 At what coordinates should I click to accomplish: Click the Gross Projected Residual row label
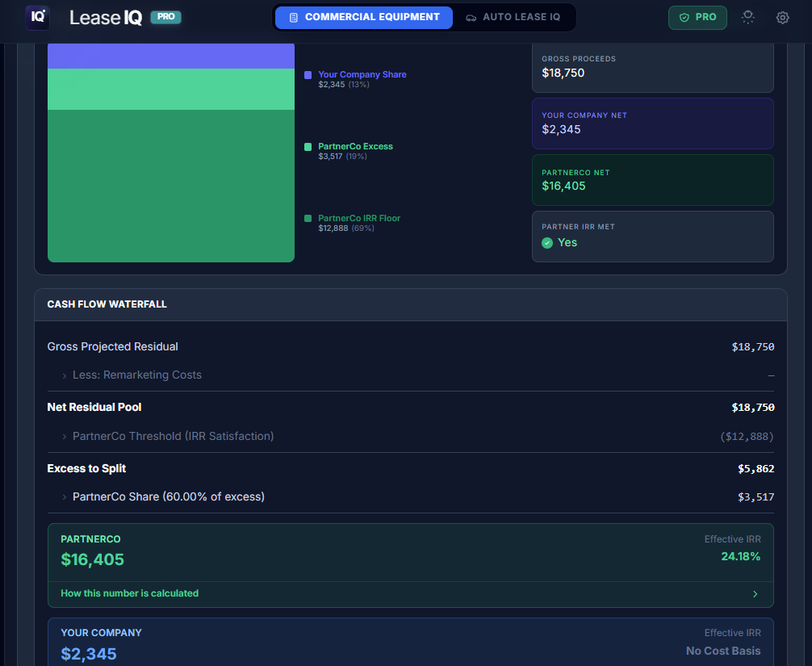112,346
